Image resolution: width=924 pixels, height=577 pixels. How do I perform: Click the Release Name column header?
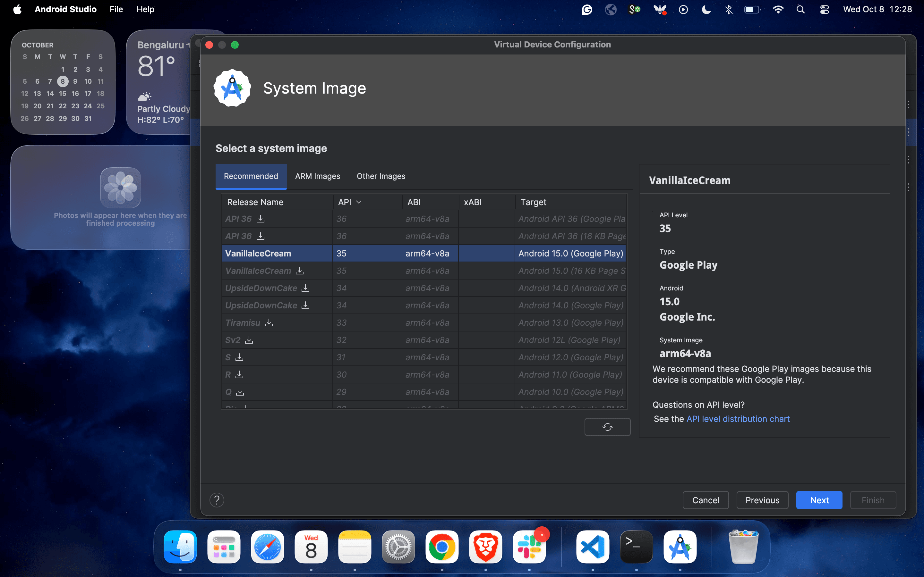[255, 202]
